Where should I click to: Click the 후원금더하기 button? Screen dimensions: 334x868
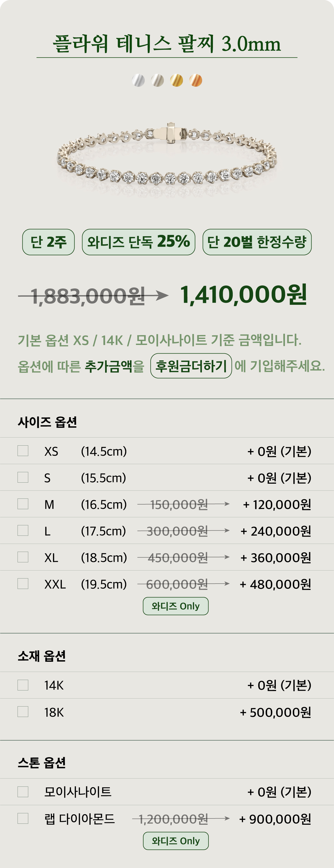(191, 366)
